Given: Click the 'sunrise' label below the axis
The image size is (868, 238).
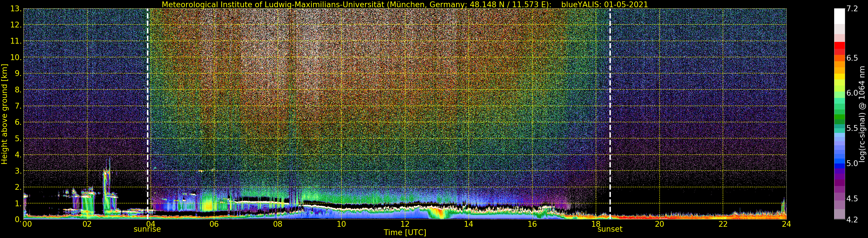Looking at the screenshot, I should tap(147, 229).
